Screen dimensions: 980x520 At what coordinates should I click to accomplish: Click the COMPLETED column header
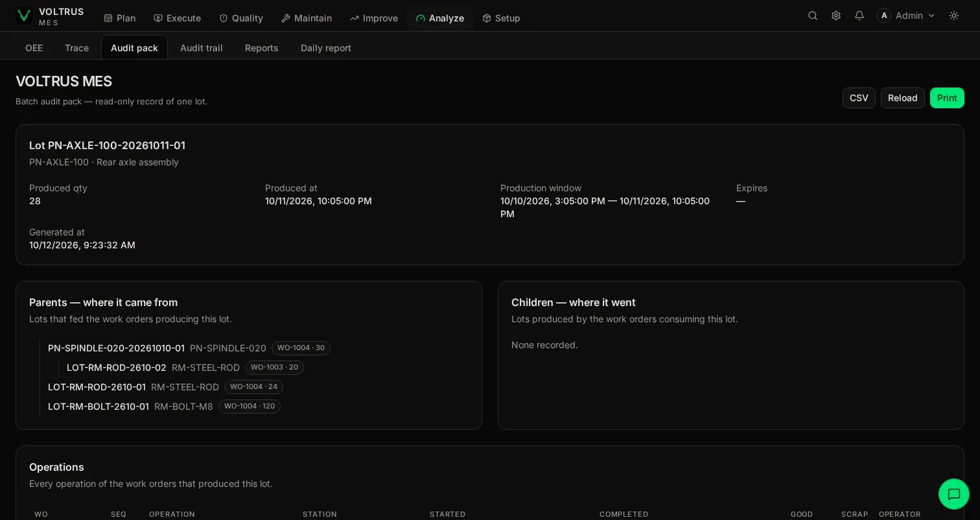tap(624, 514)
